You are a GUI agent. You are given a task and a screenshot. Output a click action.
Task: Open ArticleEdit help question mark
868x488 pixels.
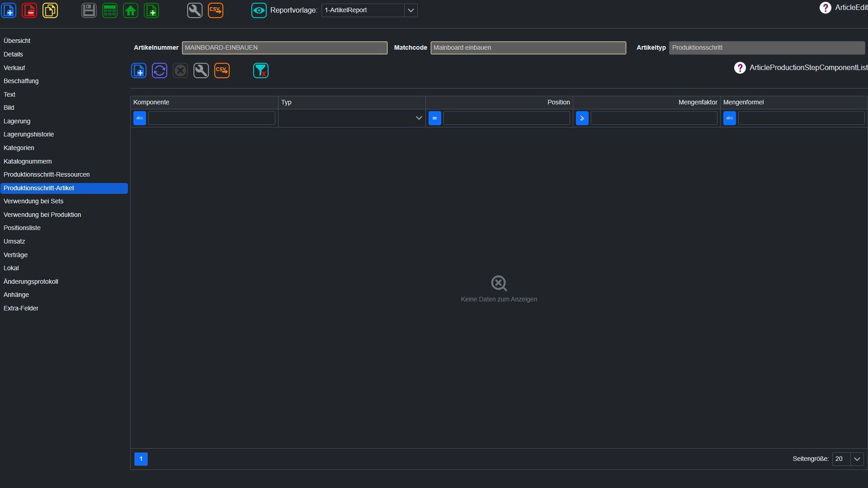coord(825,8)
